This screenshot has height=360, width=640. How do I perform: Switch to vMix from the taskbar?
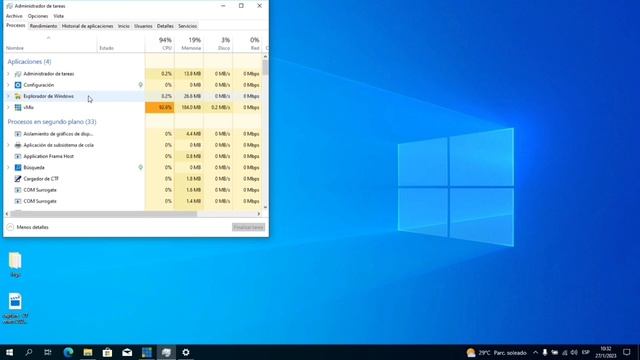[x=147, y=352]
